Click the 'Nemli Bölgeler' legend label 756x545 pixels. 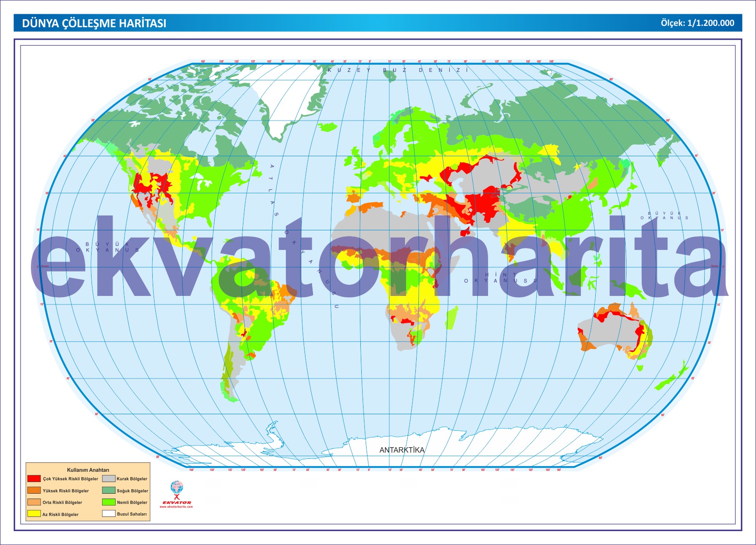click(132, 503)
